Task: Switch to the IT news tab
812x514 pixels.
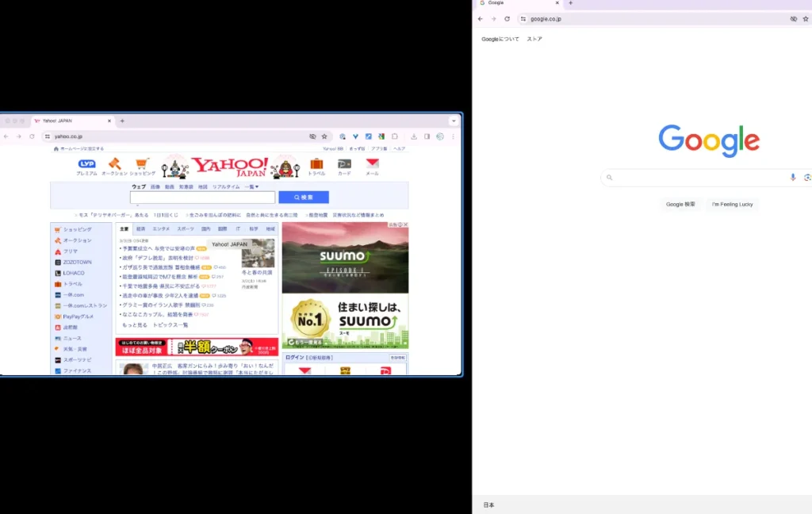Action: click(238, 228)
